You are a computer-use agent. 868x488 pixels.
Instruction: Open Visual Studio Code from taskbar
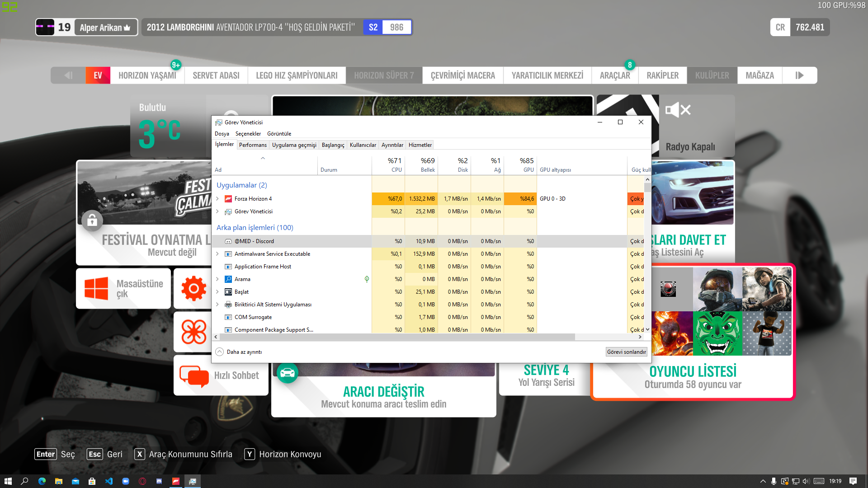(109, 481)
